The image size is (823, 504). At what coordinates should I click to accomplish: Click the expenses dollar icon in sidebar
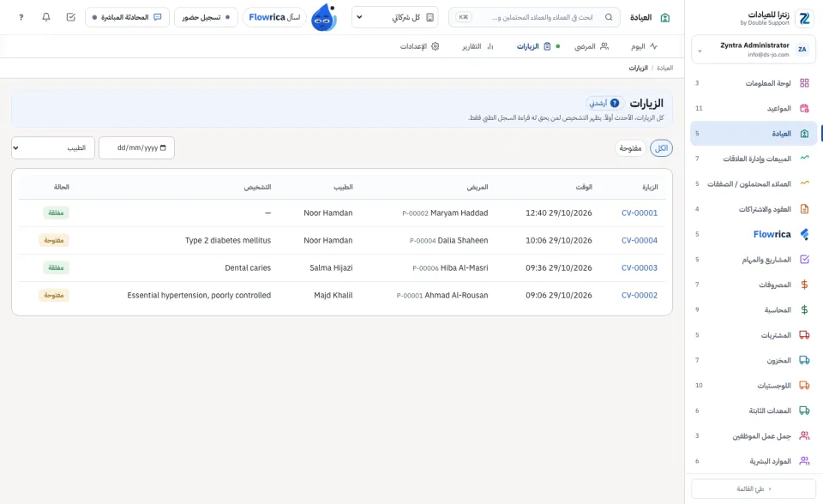pos(804,285)
